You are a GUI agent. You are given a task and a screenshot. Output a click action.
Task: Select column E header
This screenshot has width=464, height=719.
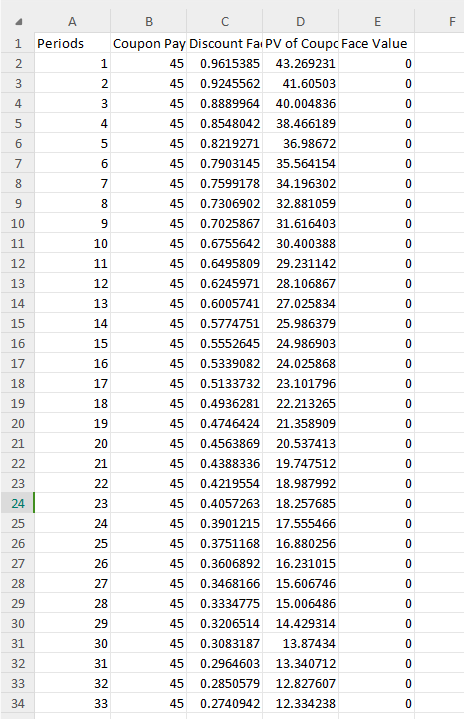pyautogui.click(x=377, y=22)
